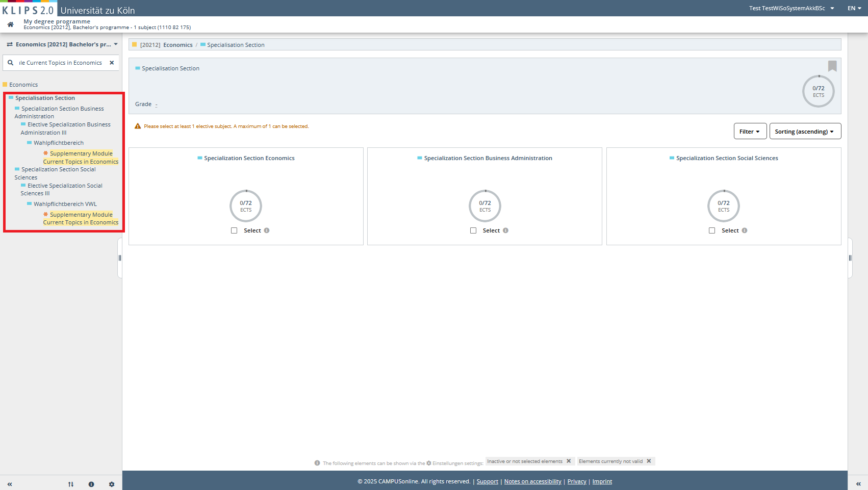Image resolution: width=868 pixels, height=490 pixels.
Task: Click the info icon next to the Economics Select
Action: coord(267,230)
